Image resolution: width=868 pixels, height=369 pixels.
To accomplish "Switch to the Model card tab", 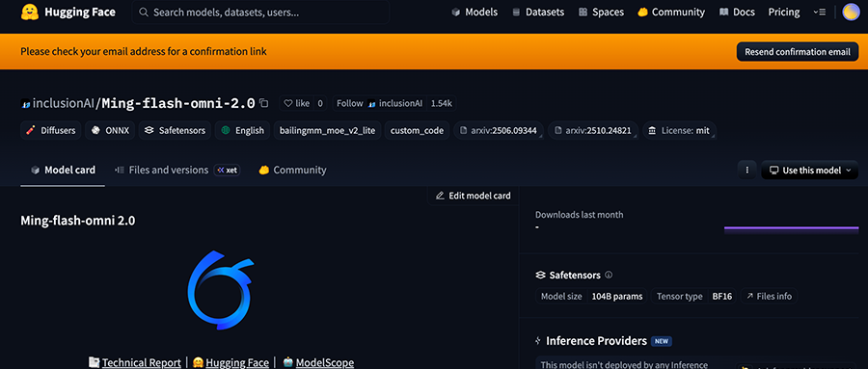I will tap(63, 171).
